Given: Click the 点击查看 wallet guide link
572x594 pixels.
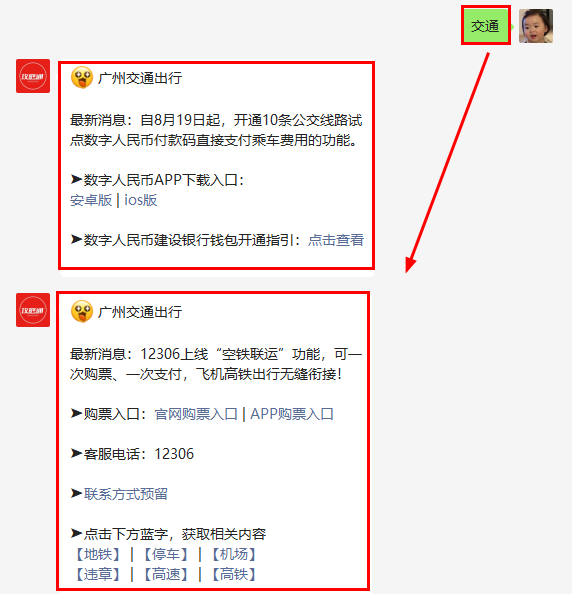Looking at the screenshot, I should coord(336,240).
